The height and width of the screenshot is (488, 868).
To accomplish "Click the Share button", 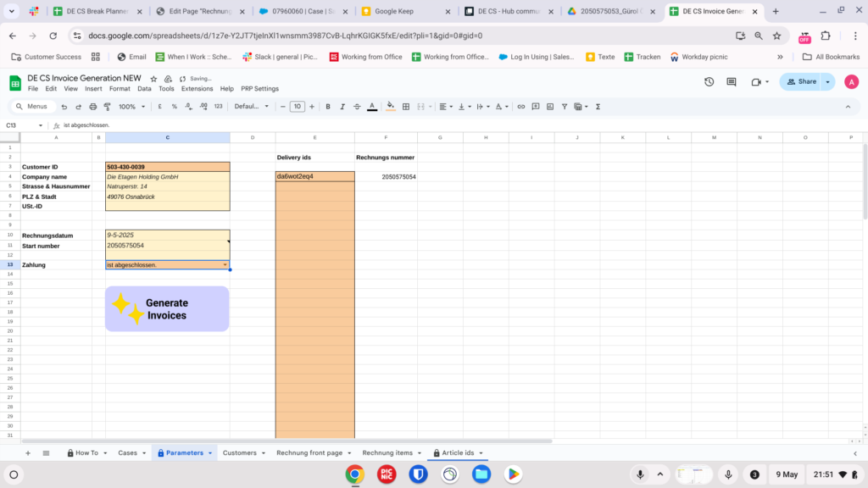I will click(801, 81).
